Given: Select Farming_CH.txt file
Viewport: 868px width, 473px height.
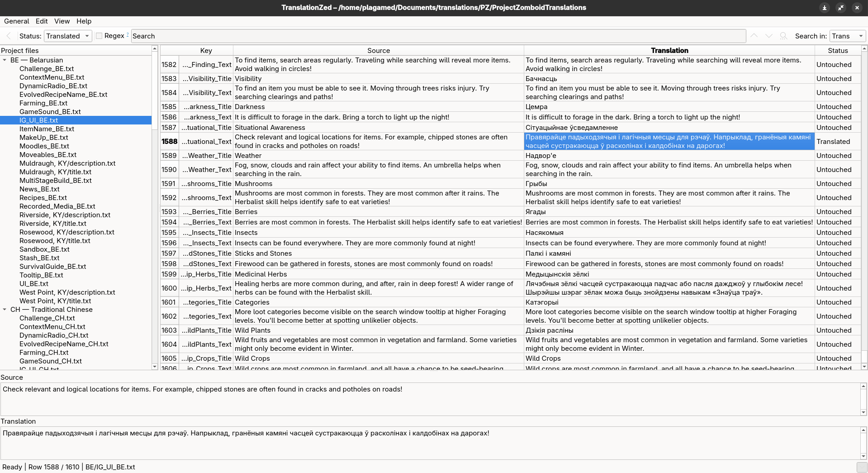Looking at the screenshot, I should pos(44,353).
